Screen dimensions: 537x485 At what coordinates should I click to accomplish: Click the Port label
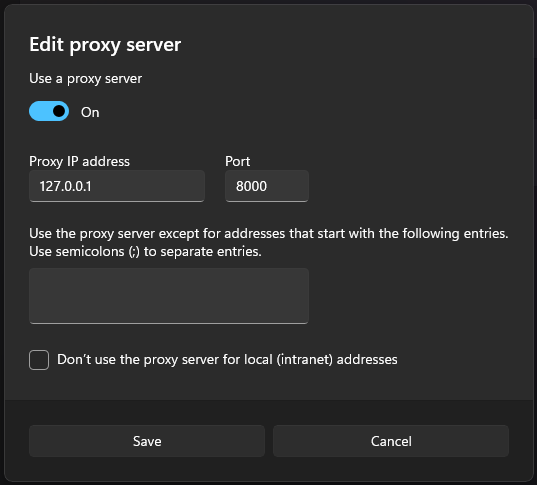238,162
